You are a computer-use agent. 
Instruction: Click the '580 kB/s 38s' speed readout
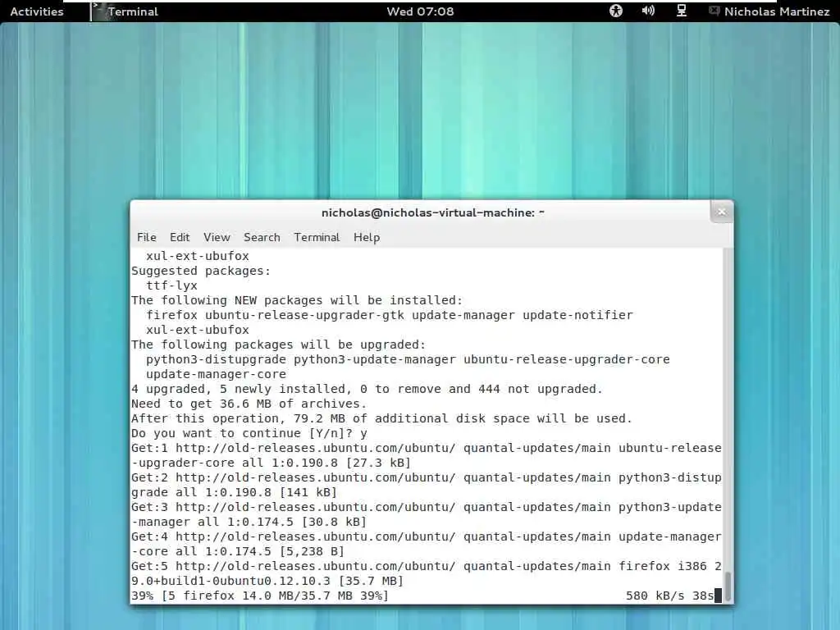point(669,596)
